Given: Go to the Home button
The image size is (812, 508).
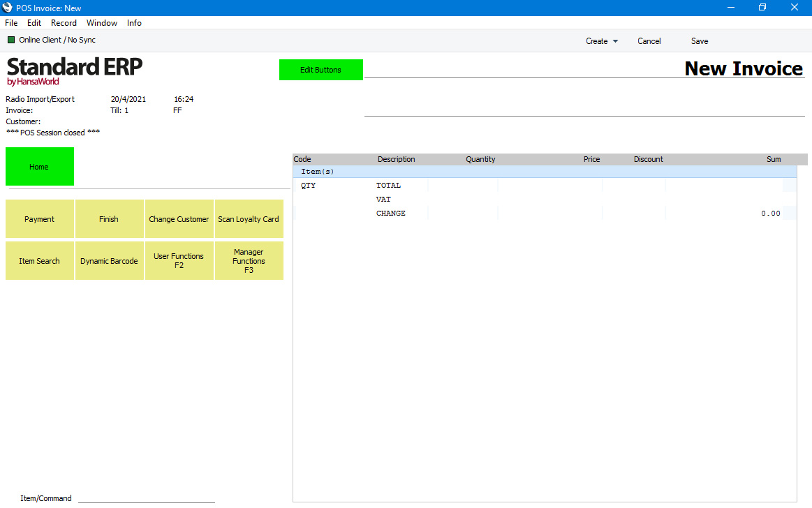Looking at the screenshot, I should 39,167.
